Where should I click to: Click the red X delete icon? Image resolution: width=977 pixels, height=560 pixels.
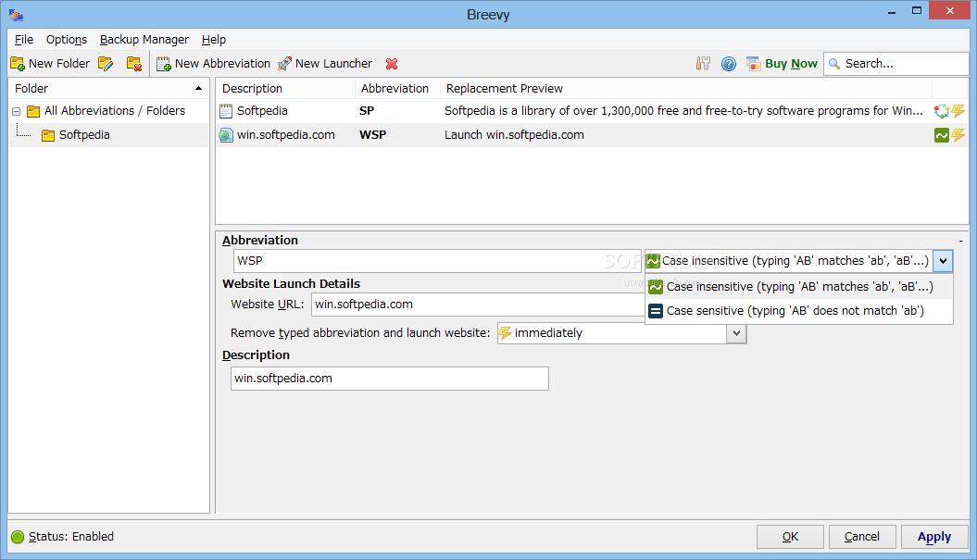[x=392, y=64]
